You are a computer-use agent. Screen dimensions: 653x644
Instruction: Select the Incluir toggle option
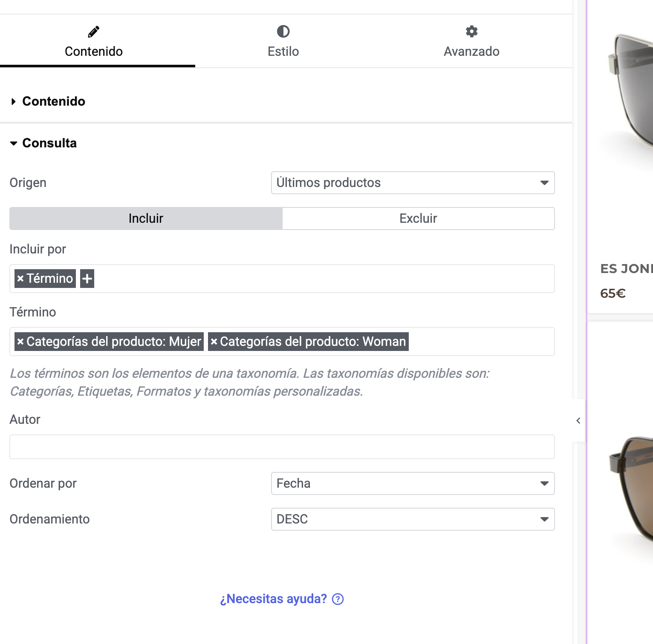pos(146,218)
